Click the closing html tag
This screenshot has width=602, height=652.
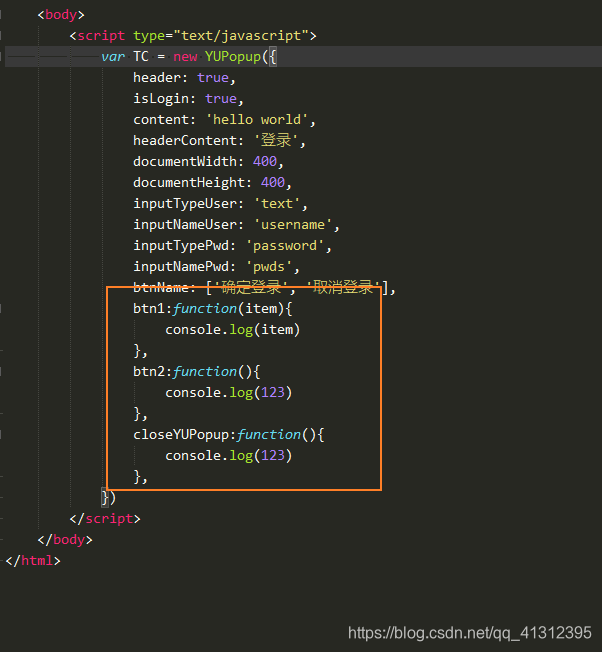point(33,561)
